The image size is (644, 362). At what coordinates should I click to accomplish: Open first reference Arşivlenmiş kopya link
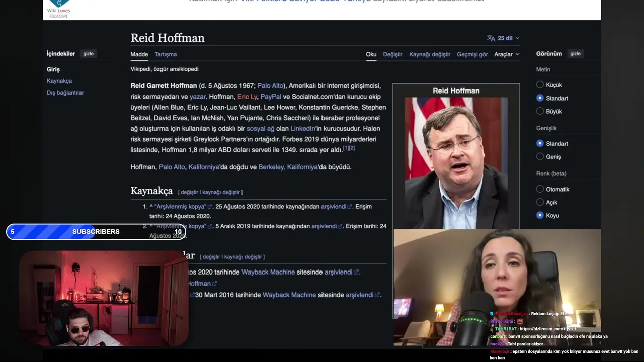[x=180, y=207]
